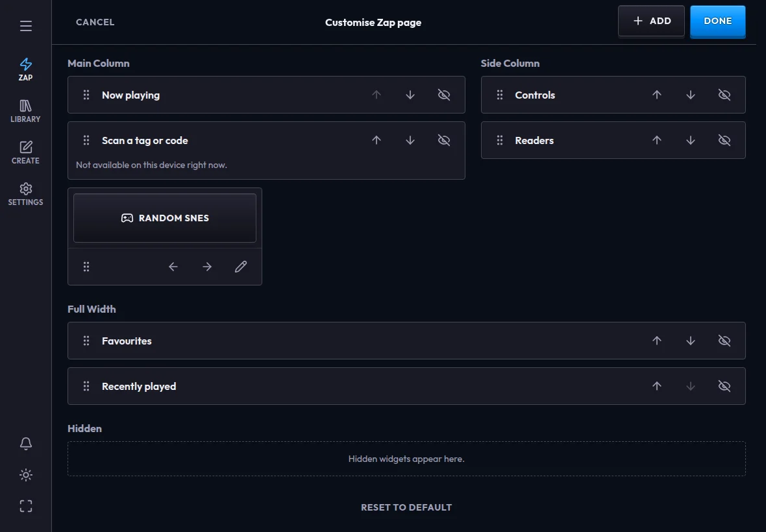
Task: Move Recently played widget down
Action: (691, 386)
